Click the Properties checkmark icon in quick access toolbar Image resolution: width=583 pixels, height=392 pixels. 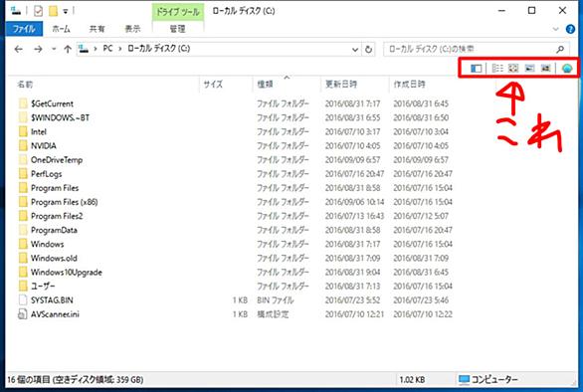click(x=38, y=11)
